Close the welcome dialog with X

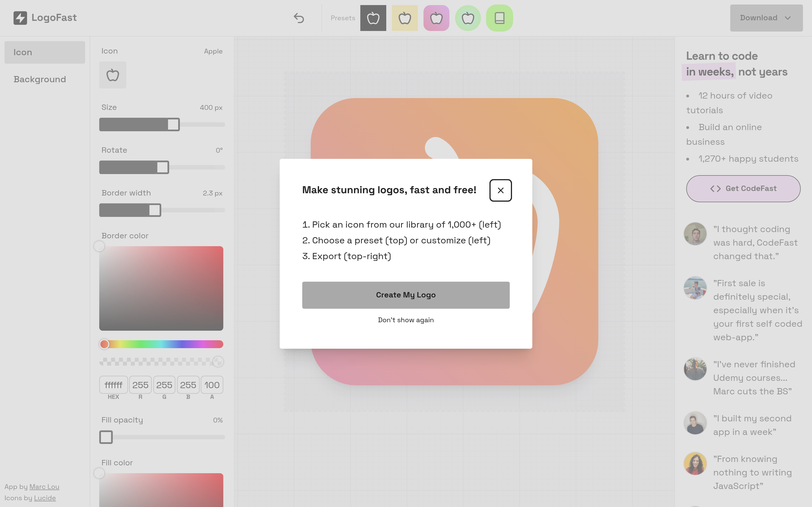pyautogui.click(x=500, y=190)
